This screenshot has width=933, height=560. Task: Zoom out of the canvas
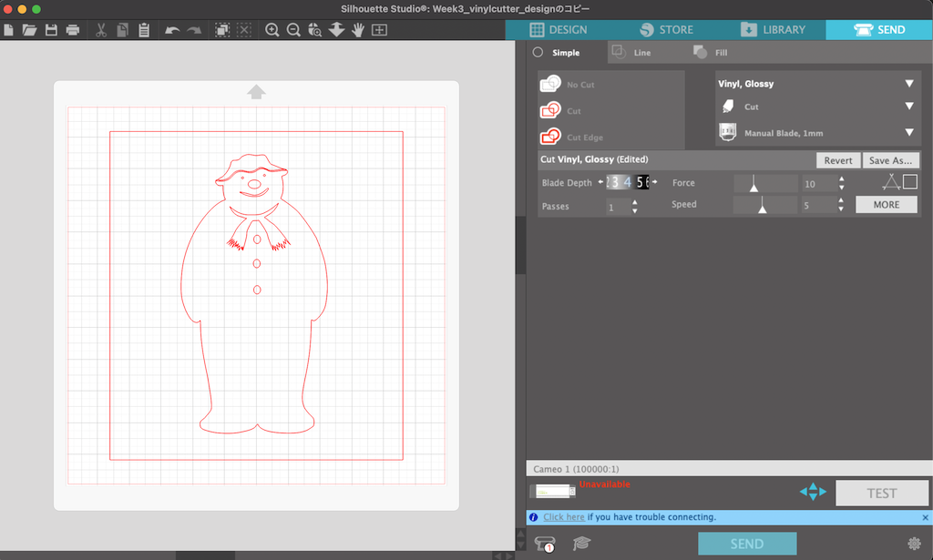(293, 30)
